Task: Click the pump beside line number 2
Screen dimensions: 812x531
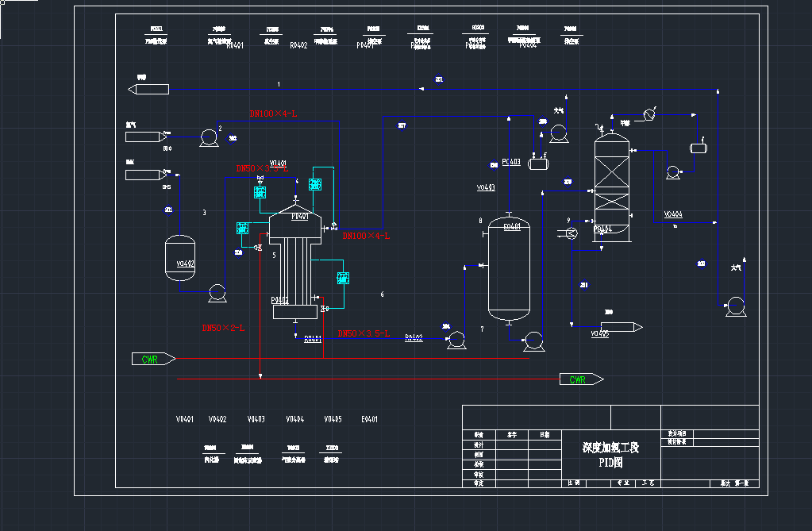Action: 210,137
